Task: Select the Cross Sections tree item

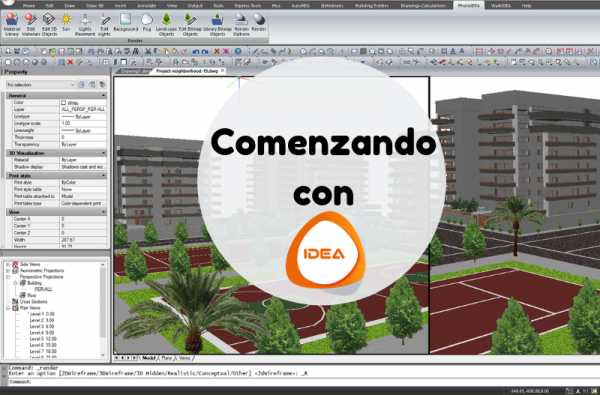Action: coord(33,302)
